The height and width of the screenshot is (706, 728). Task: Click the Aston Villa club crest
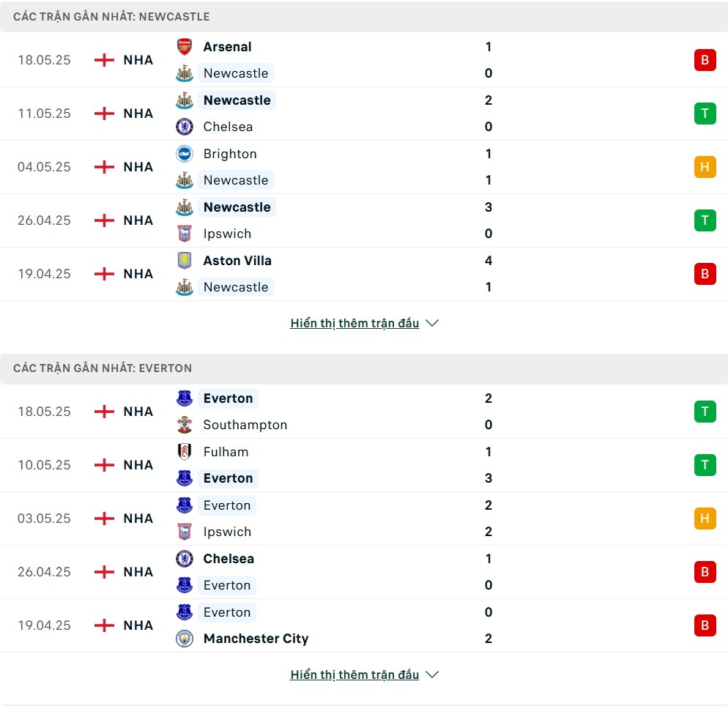185,261
